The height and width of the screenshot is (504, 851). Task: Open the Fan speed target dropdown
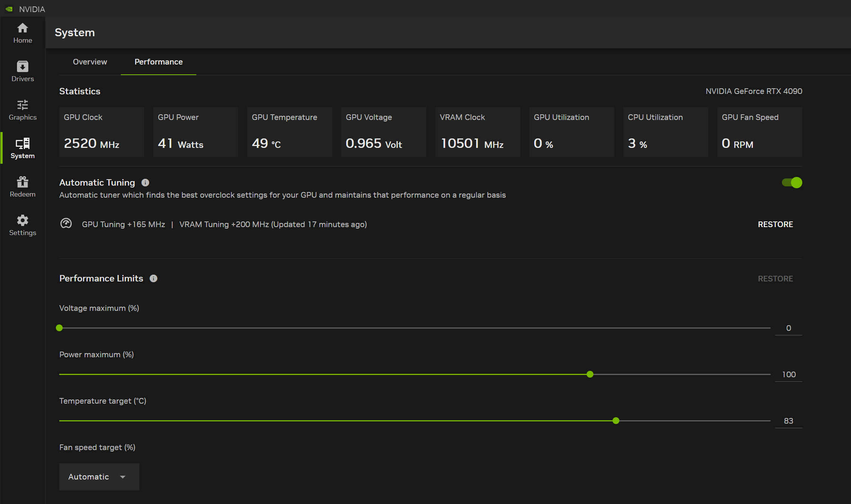click(99, 476)
